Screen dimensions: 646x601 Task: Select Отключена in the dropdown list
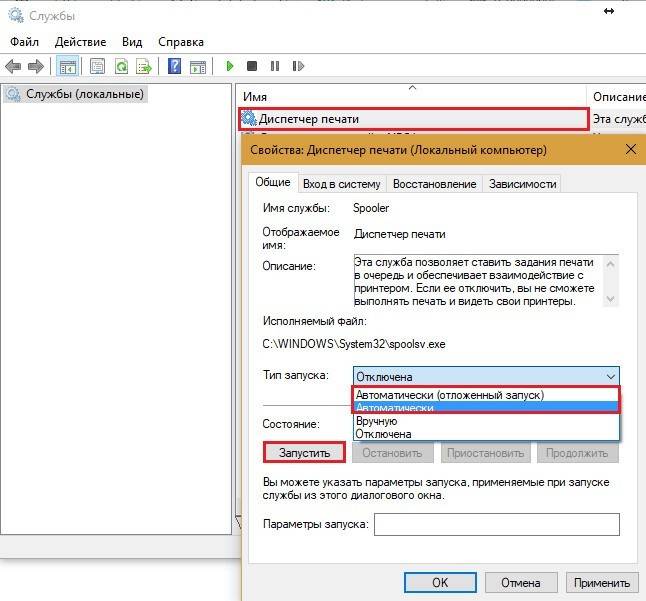(384, 434)
